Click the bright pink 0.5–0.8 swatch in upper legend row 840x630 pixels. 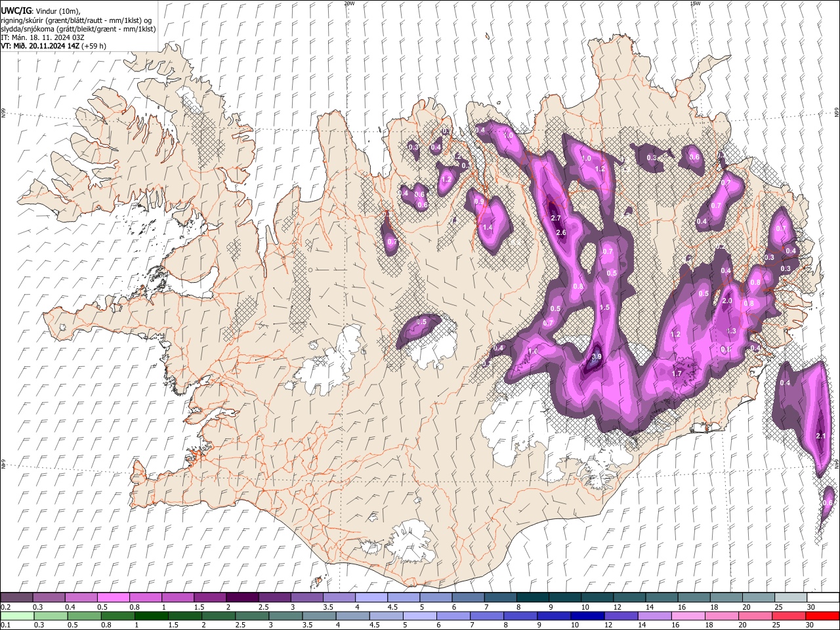click(x=113, y=598)
